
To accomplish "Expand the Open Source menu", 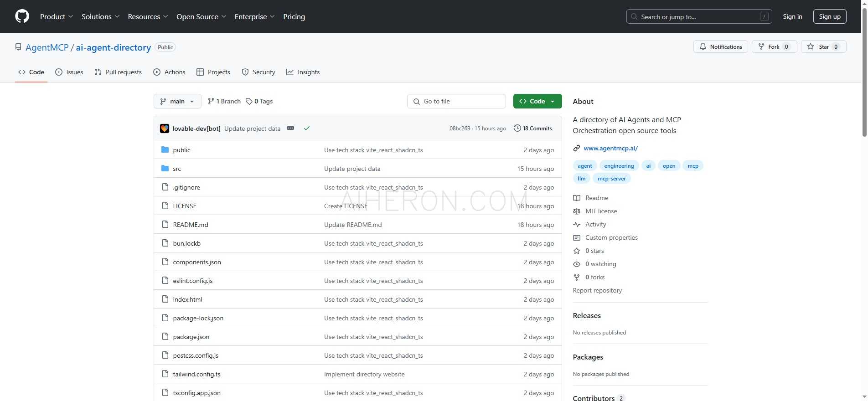I will [x=201, y=16].
